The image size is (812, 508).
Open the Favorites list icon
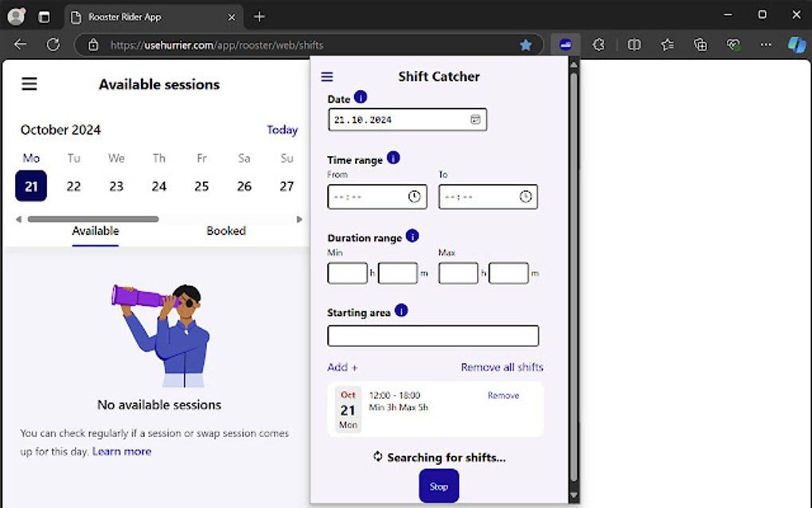click(667, 45)
